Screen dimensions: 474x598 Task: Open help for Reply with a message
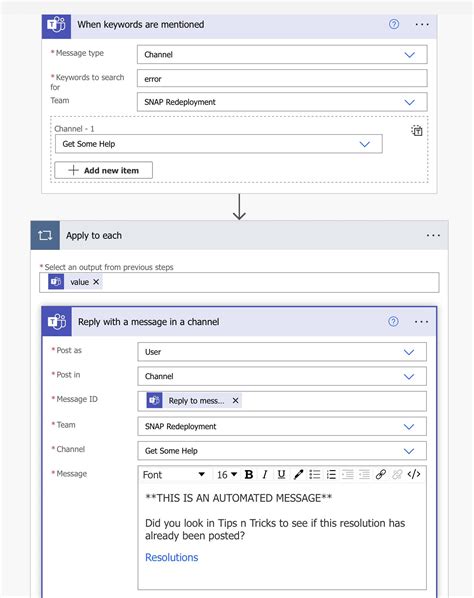393,322
